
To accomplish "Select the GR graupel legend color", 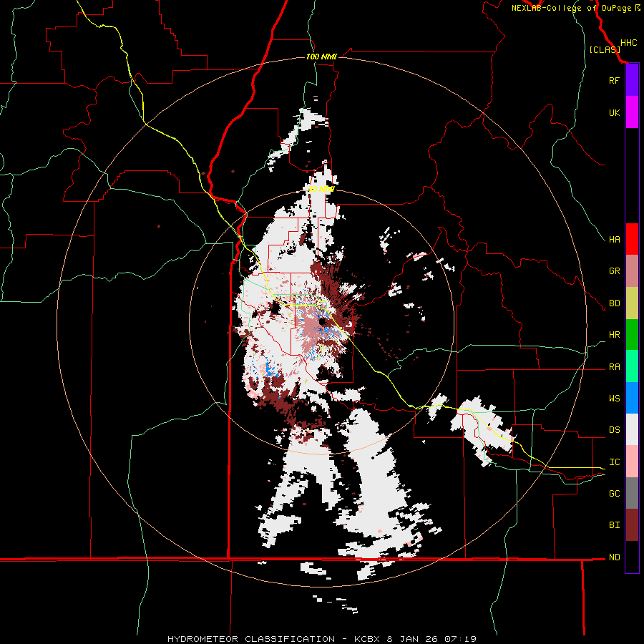I will (x=632, y=271).
